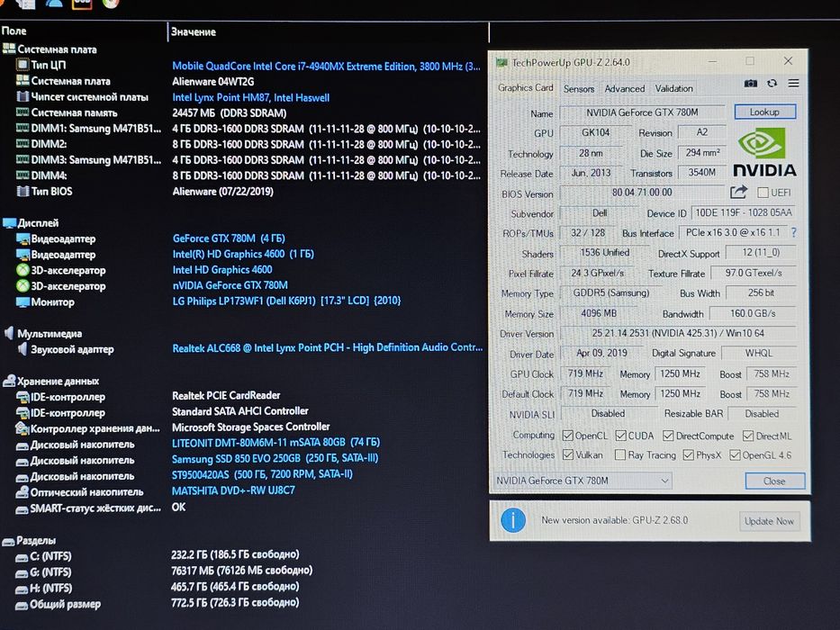Click the Lookup button
840x630 pixels.
[x=764, y=112]
